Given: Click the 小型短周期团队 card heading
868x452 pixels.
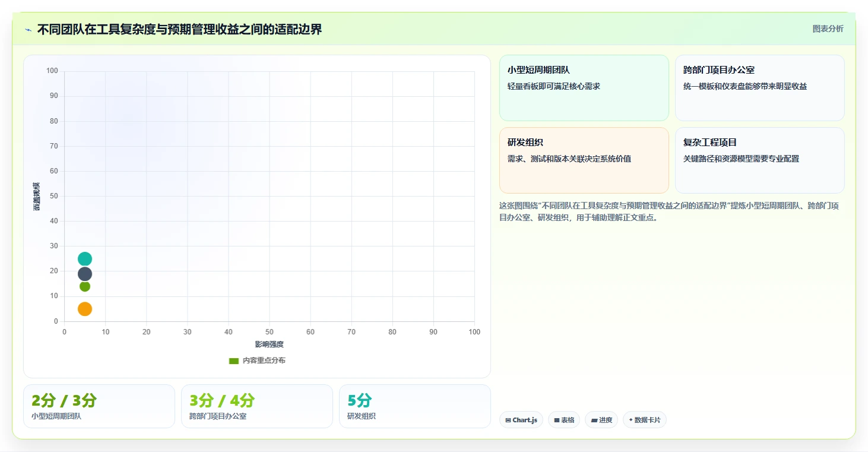Looking at the screenshot, I should 538,70.
